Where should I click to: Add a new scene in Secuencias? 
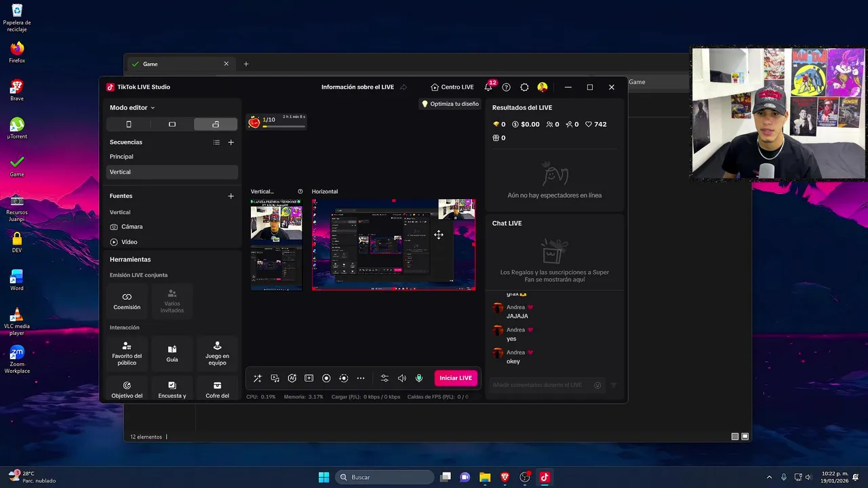pyautogui.click(x=231, y=142)
